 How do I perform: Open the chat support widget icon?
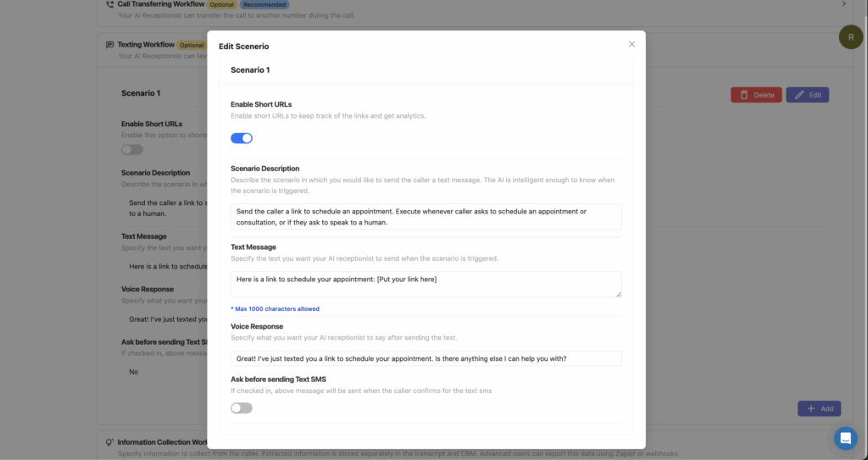(x=845, y=439)
